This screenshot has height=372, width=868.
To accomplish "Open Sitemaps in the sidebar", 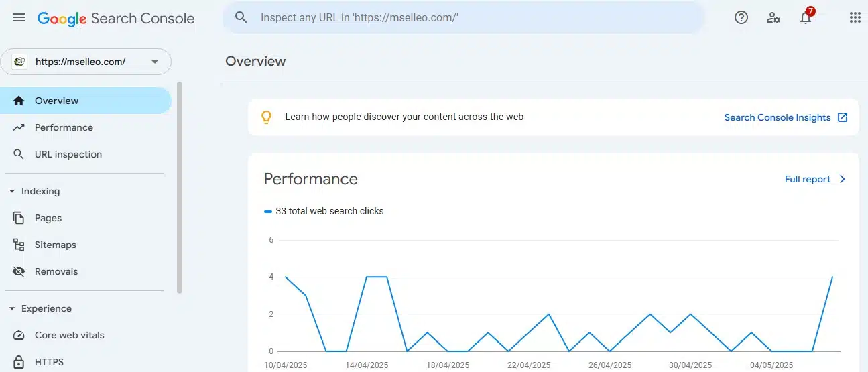I will tap(86, 245).
